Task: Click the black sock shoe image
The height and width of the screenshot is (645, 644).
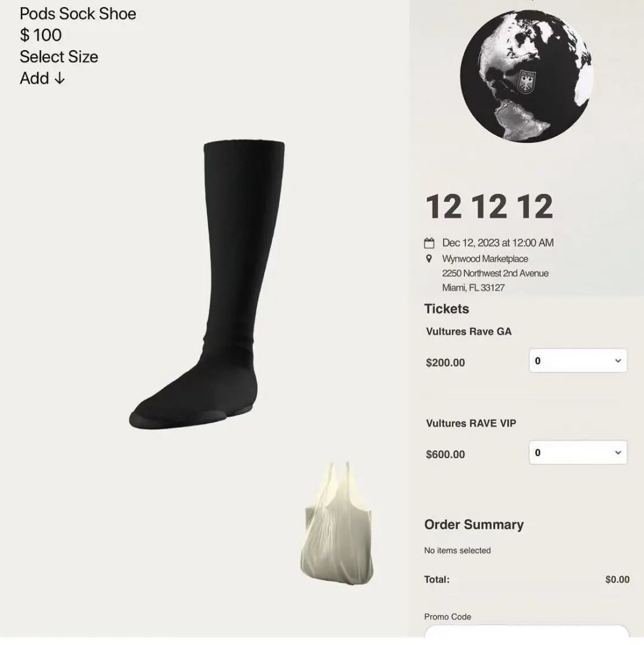Action: (x=207, y=285)
